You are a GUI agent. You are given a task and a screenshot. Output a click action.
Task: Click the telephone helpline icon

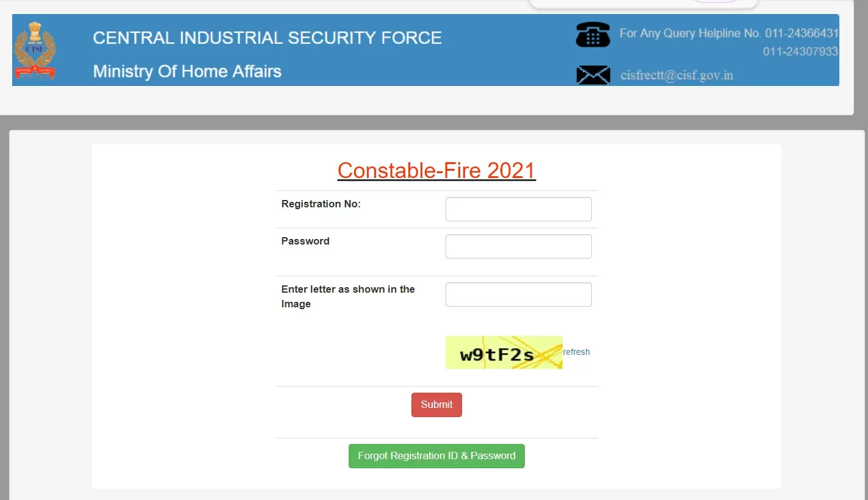click(x=592, y=34)
